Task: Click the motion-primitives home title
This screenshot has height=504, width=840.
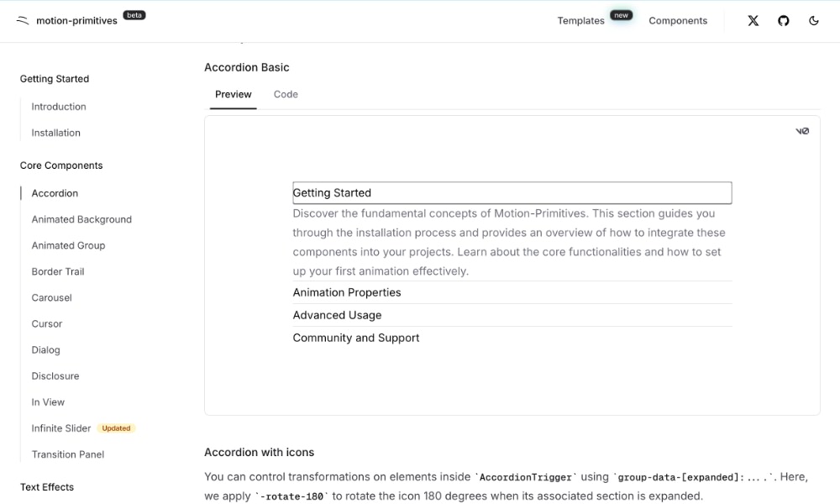Action: [76, 20]
